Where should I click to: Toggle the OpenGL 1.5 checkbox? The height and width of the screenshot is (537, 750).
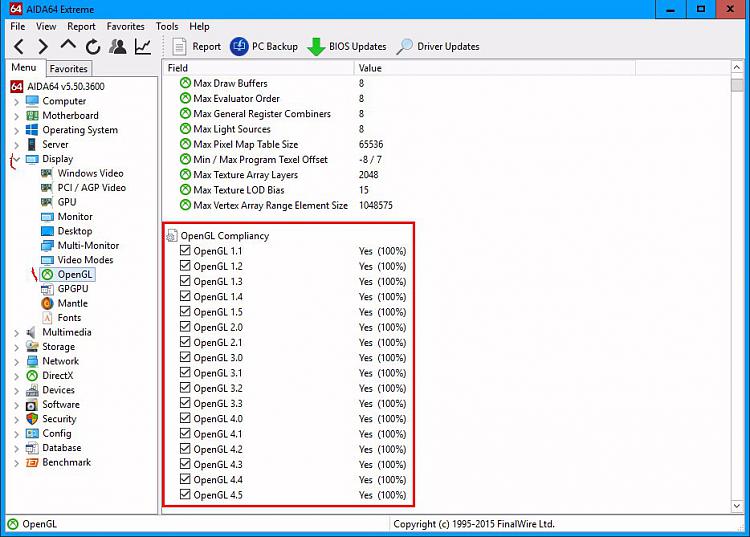(185, 311)
